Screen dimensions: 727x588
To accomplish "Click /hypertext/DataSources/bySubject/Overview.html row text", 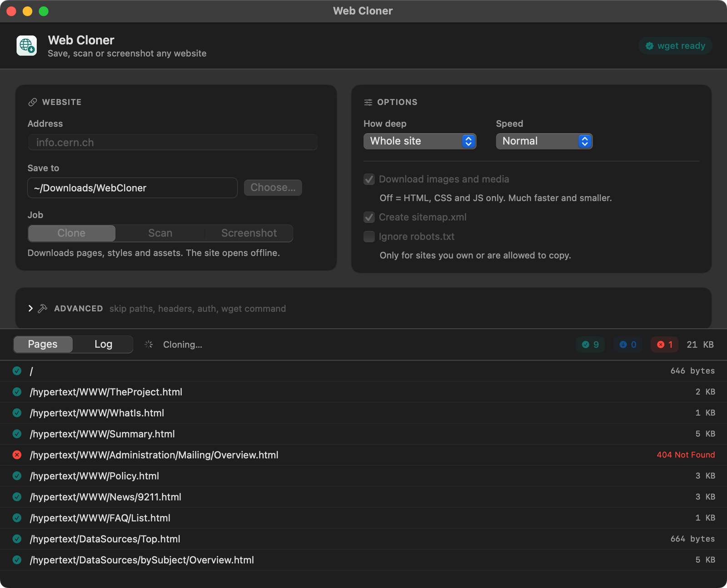I will (142, 560).
